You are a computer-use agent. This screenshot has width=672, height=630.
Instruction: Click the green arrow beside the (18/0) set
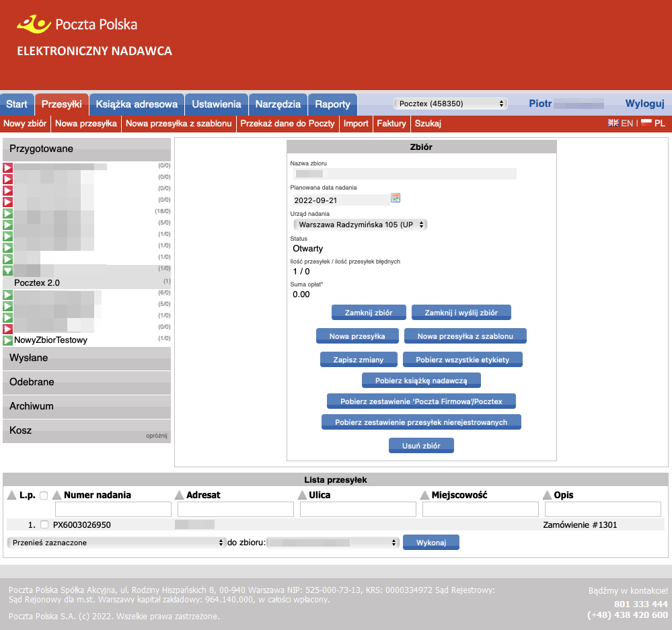tap(7, 213)
